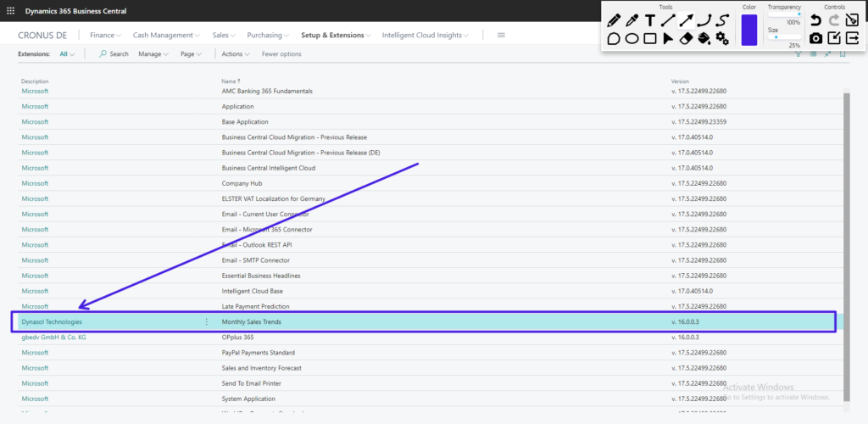Click Fewer options

pos(281,54)
